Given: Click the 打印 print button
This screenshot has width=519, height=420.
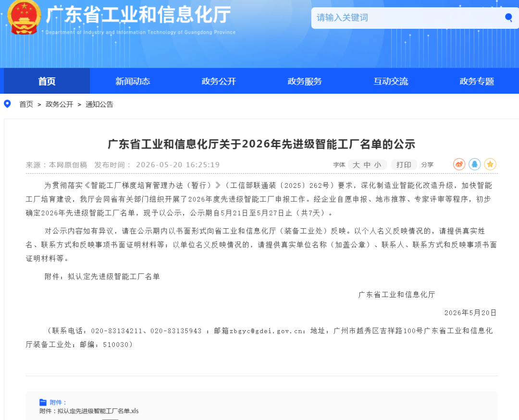Looking at the screenshot, I should tap(404, 165).
